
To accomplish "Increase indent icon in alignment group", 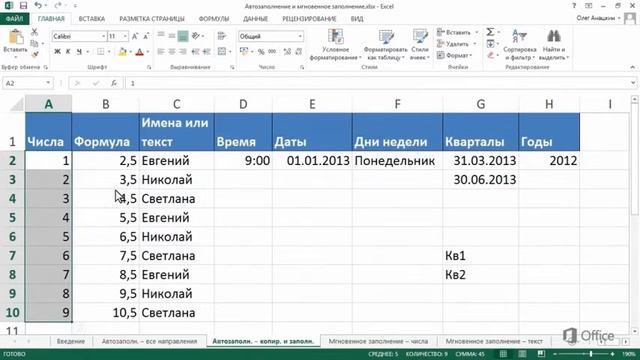I will pyautogui.click(x=207, y=51).
